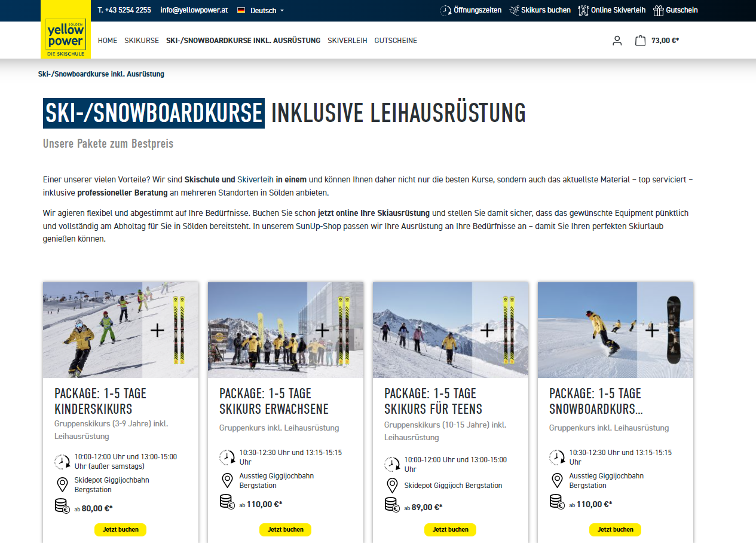Click the Skikurs buchen skier icon
This screenshot has width=756, height=543.
(514, 10)
